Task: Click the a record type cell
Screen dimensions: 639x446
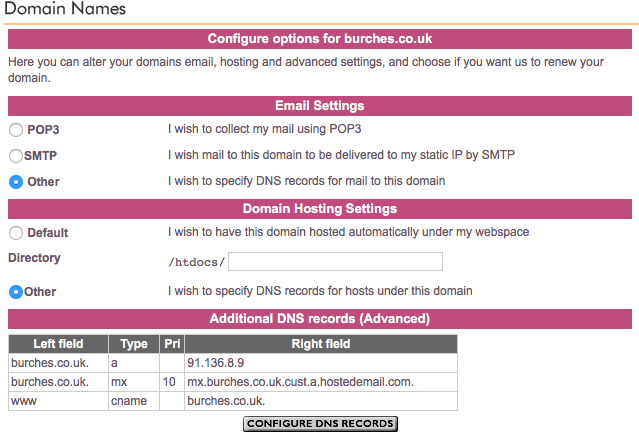Action: [x=133, y=364]
